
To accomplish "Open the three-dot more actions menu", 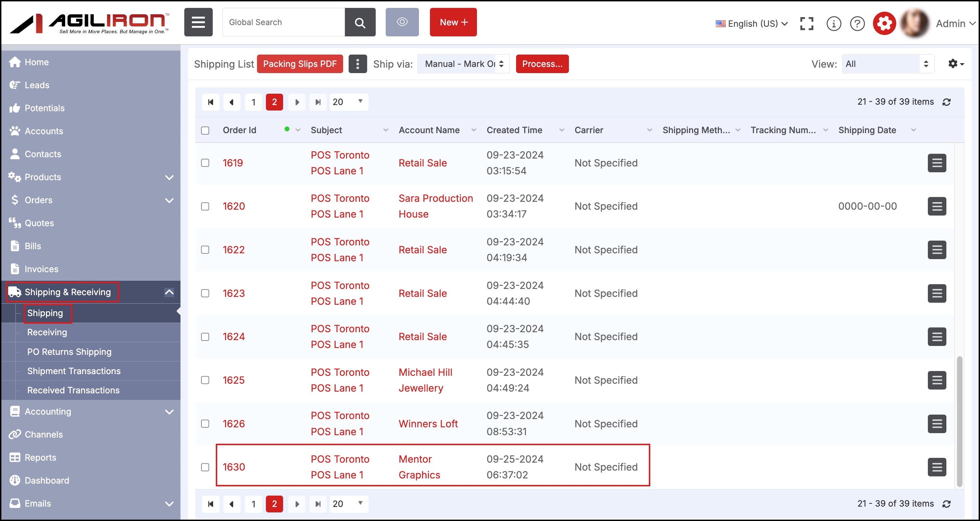I will click(357, 63).
